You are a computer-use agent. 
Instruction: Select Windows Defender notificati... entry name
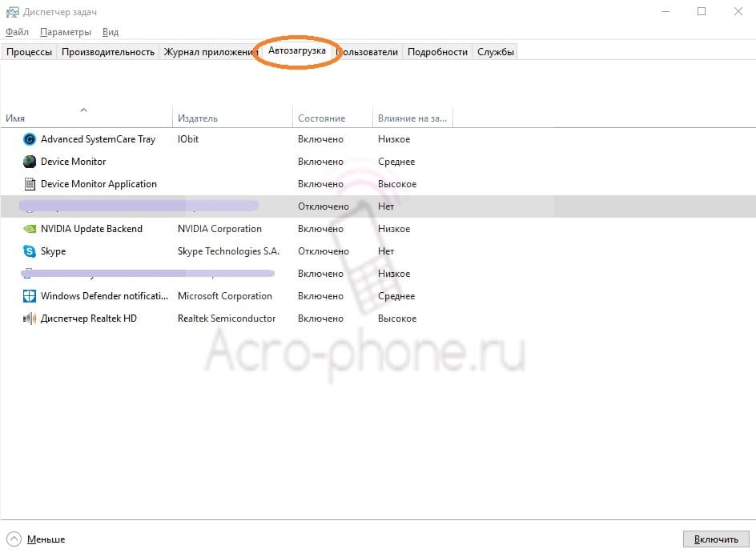105,296
